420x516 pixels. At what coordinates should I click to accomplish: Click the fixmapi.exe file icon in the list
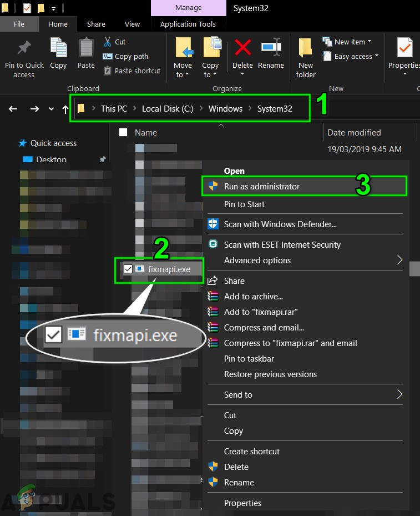coord(140,269)
